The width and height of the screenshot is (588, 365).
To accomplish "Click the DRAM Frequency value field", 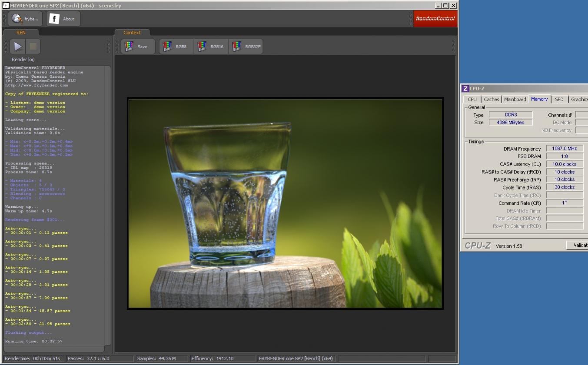I will pyautogui.click(x=564, y=149).
